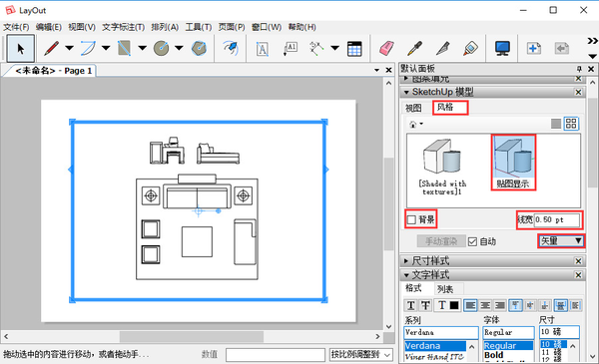
Task: Open the text color black swatch
Action: coord(454,305)
